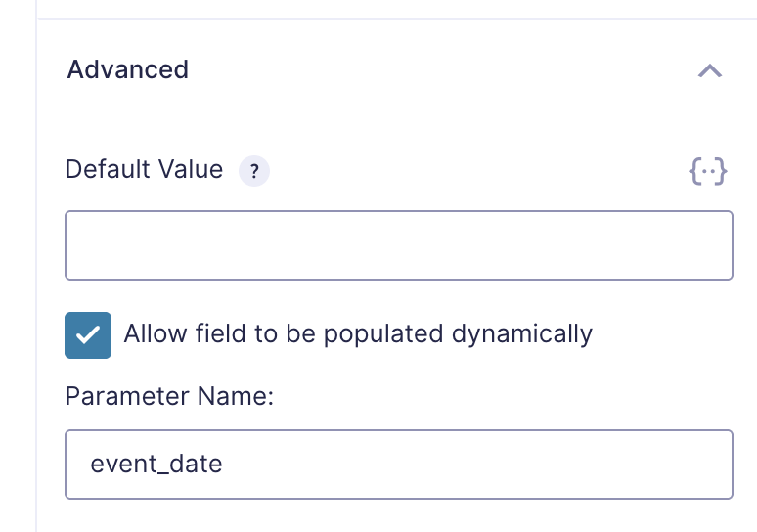Place cursor in the event_date text

156,465
